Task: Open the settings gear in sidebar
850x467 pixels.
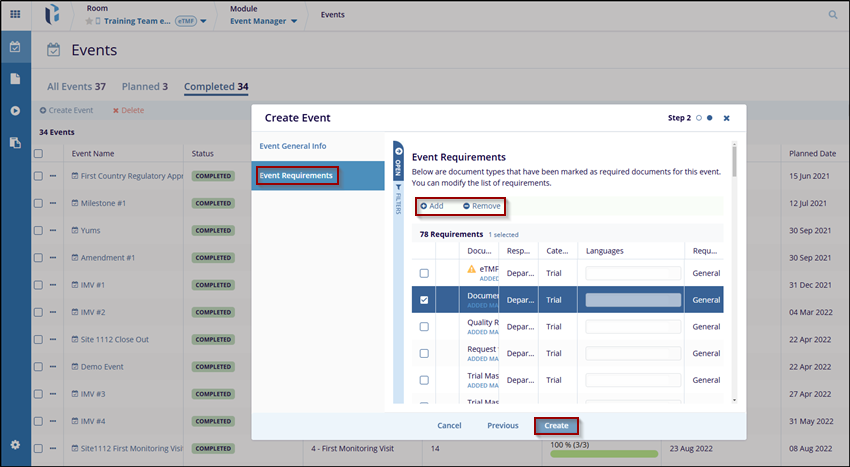Action: click(15, 445)
